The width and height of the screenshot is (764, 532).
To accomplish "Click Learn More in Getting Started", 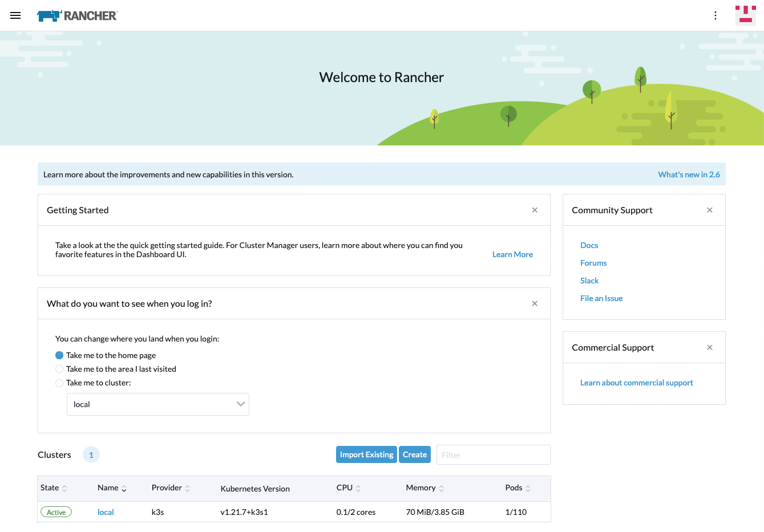I will click(x=512, y=254).
